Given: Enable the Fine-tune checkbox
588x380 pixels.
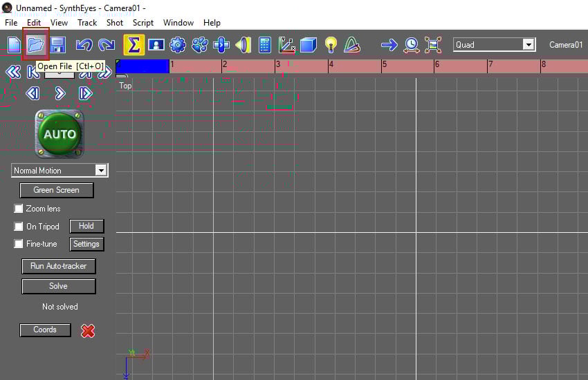Looking at the screenshot, I should click(x=19, y=244).
